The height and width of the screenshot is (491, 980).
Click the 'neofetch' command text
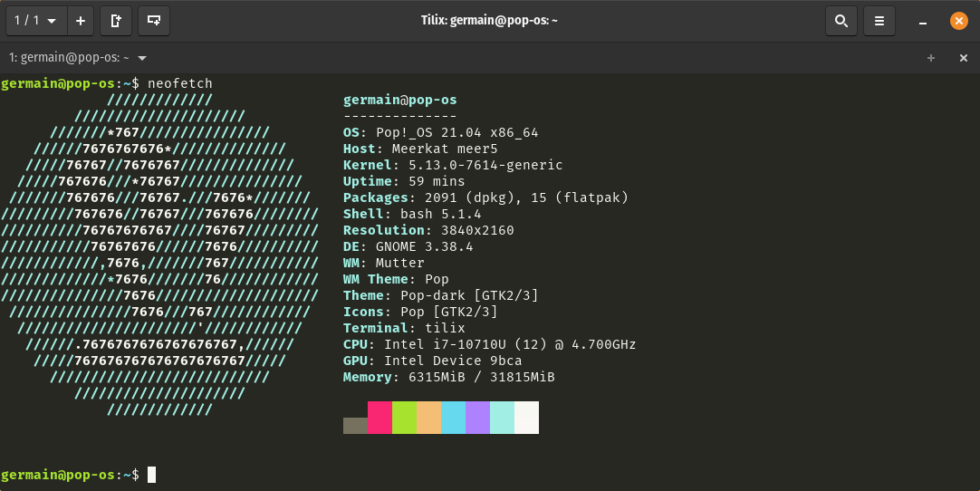click(180, 83)
